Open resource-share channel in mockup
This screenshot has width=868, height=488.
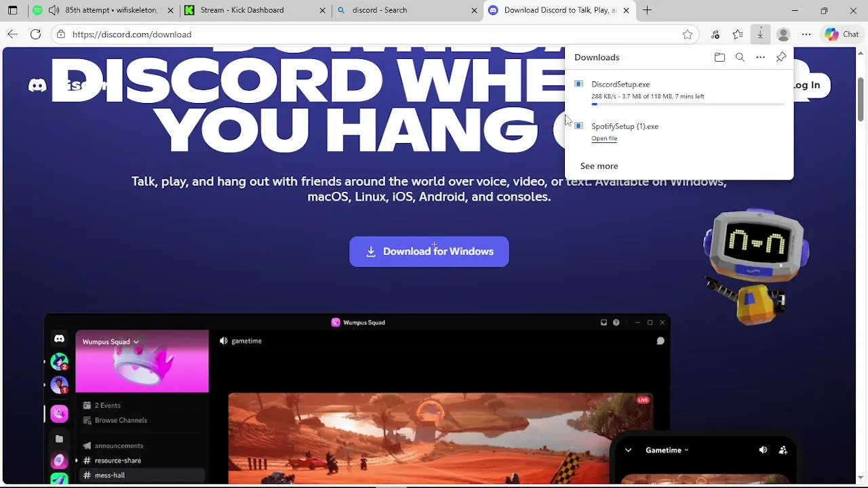pos(112,461)
